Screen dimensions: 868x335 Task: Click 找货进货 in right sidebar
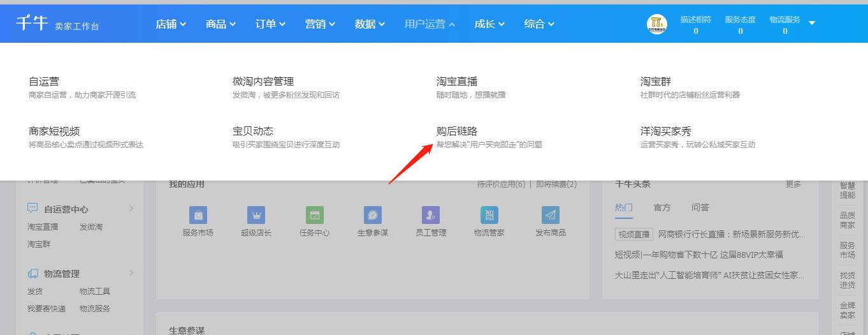848,280
